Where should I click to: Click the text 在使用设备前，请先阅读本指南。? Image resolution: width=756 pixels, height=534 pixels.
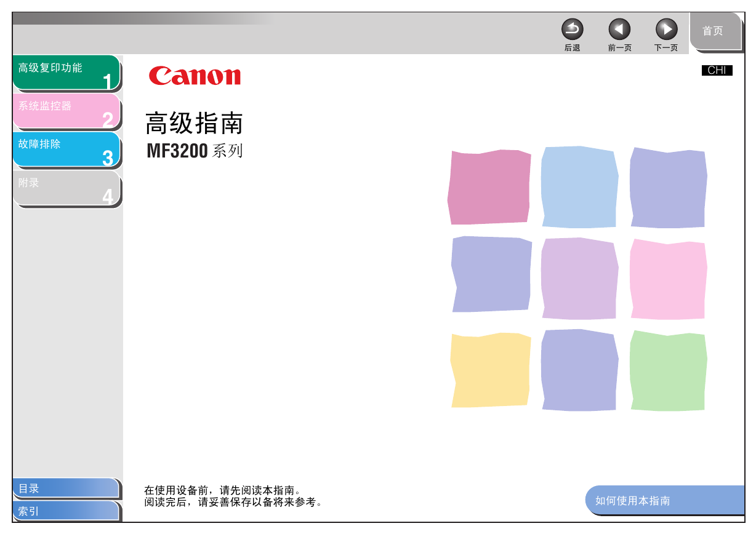[223, 490]
